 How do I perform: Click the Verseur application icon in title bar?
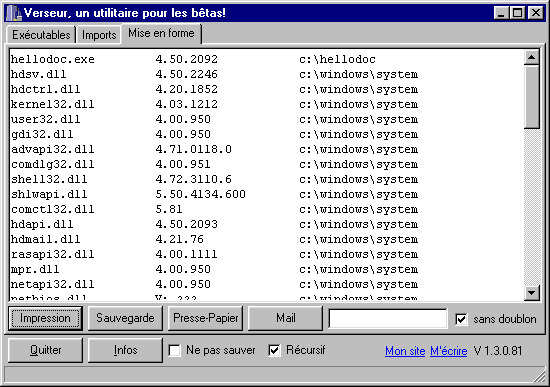[x=14, y=13]
